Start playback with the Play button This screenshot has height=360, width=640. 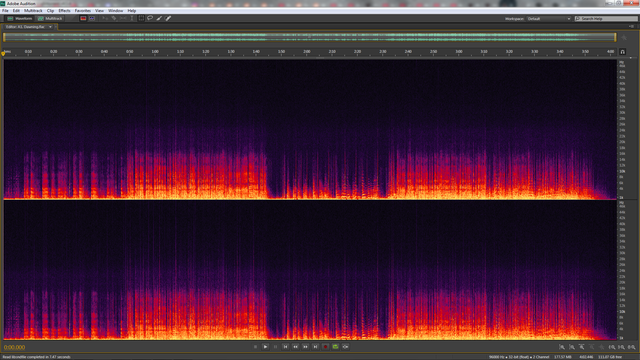[x=265, y=347]
